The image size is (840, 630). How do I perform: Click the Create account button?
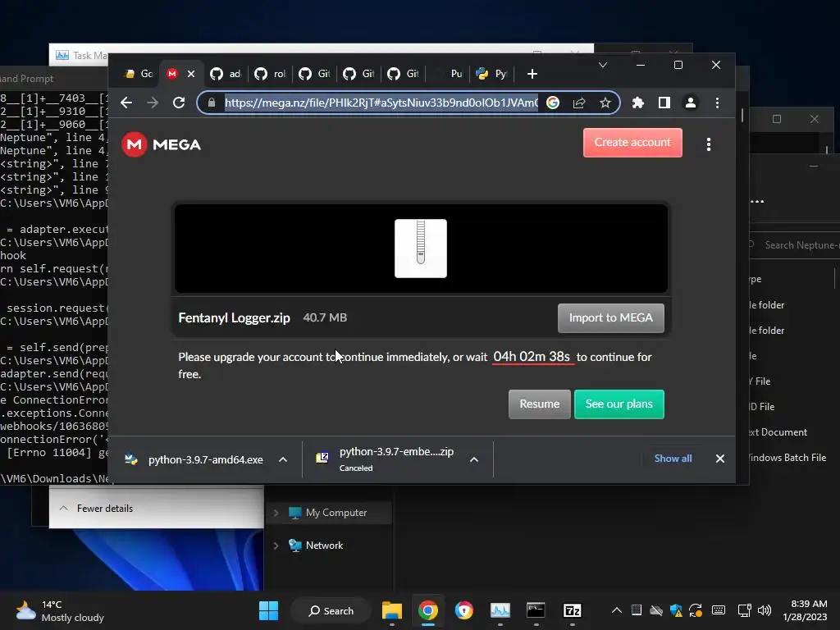(x=632, y=143)
